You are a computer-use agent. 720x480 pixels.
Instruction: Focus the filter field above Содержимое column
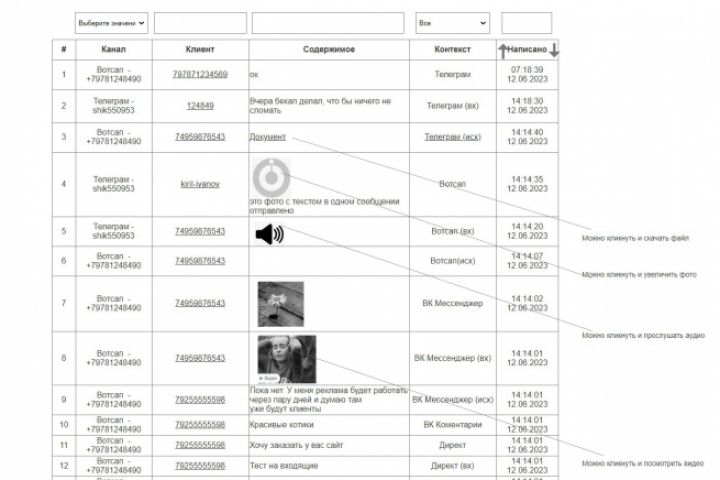click(328, 23)
